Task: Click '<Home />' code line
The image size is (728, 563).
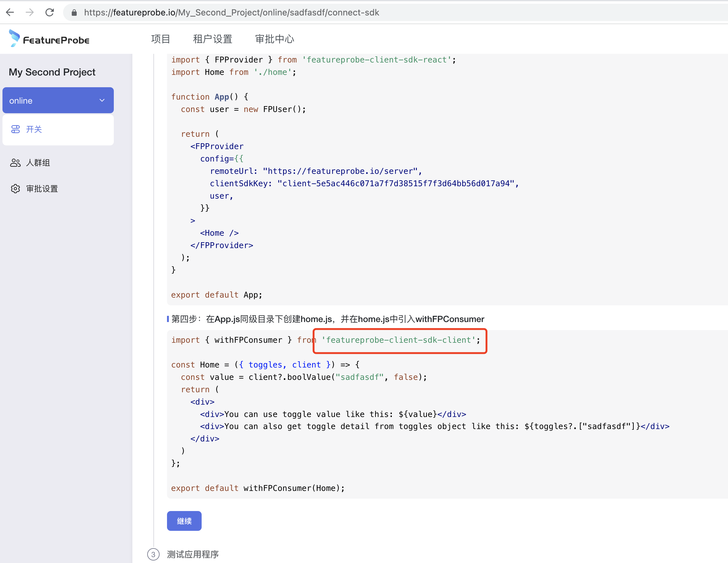Action: click(x=219, y=233)
